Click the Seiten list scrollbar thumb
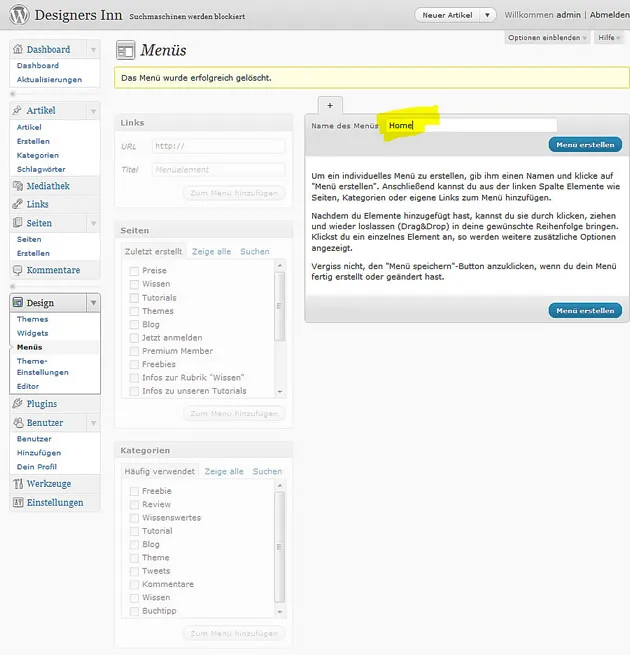 (280, 306)
